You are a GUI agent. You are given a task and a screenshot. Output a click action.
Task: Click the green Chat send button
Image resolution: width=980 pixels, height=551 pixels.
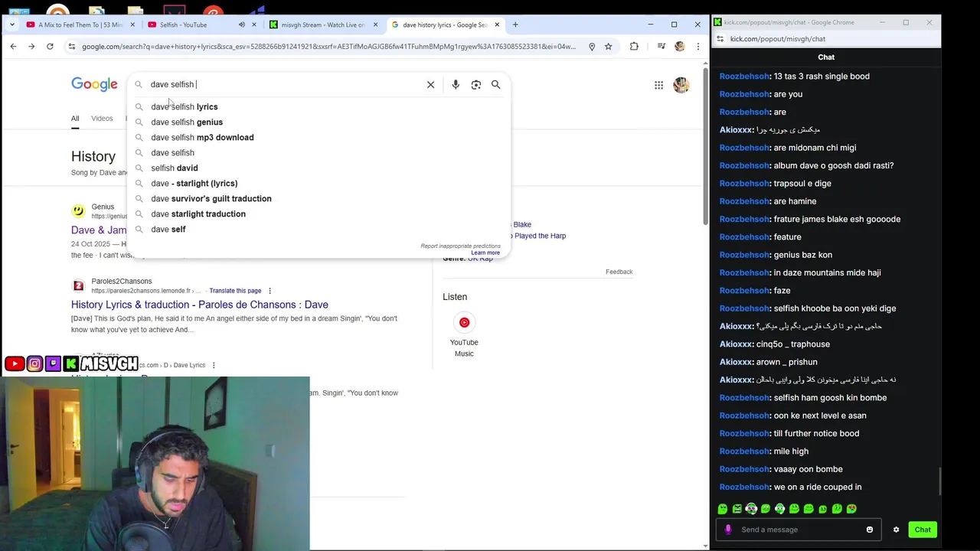(923, 530)
